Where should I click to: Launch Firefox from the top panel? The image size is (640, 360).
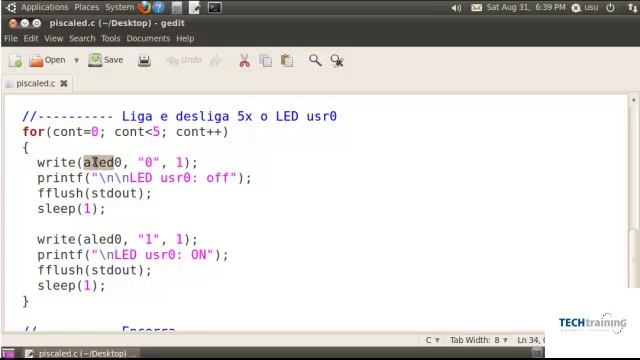(144, 7)
